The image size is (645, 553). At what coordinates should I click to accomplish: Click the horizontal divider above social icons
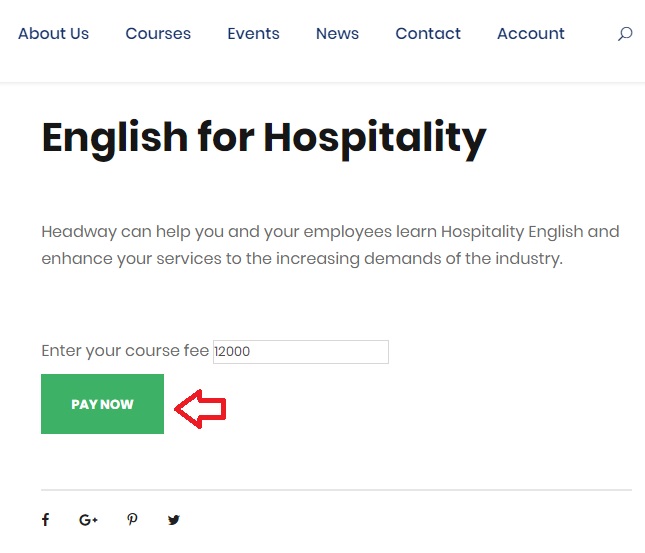click(x=336, y=490)
